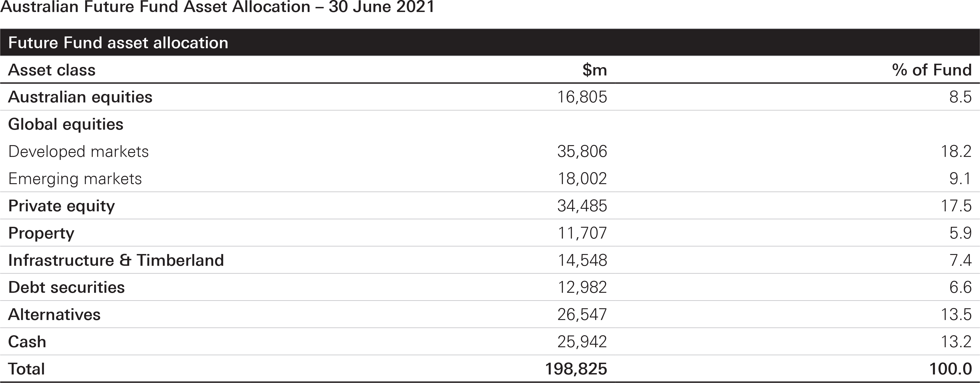Select the Total percentage 100.0

click(950, 369)
